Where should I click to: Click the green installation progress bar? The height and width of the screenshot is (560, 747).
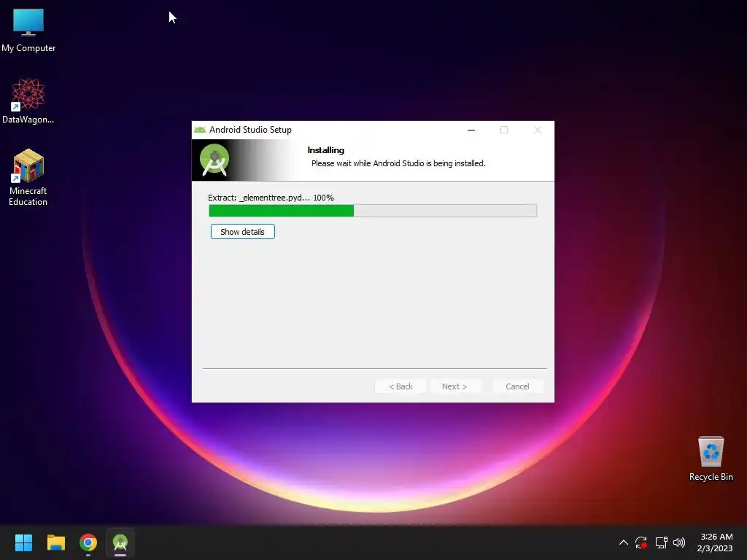373,211
